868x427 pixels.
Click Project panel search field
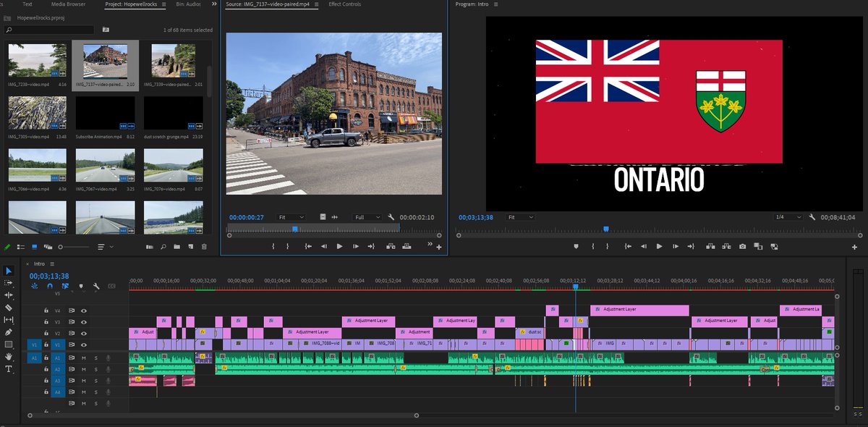[49, 30]
